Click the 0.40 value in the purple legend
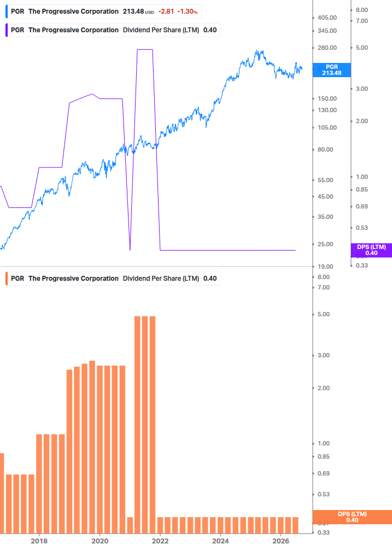The image size is (392, 550). (x=210, y=30)
